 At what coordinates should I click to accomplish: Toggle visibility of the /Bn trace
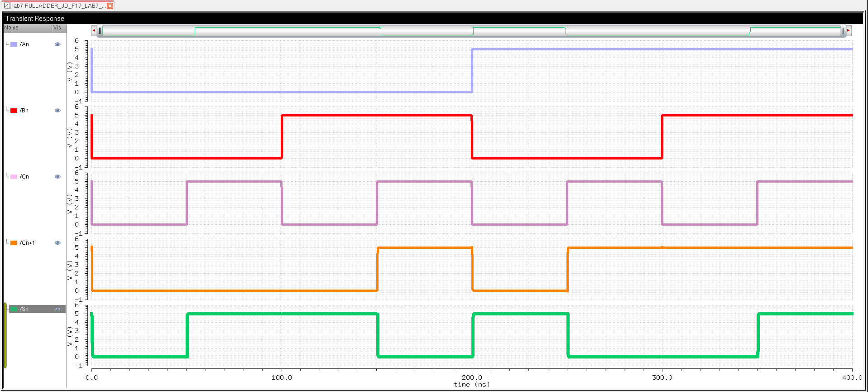point(58,111)
